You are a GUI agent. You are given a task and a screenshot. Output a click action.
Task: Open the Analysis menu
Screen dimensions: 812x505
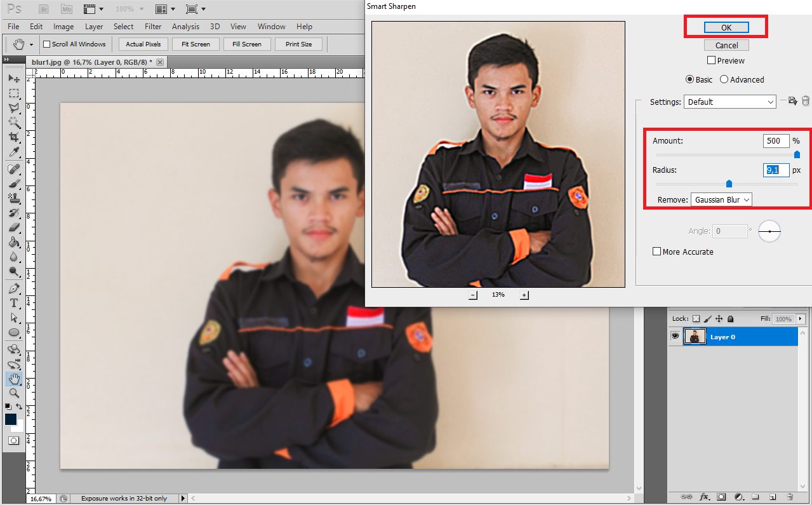(x=185, y=27)
